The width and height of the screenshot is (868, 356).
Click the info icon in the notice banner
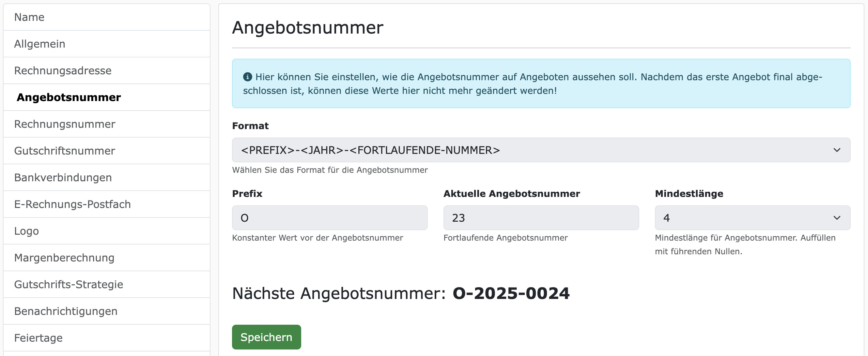[x=247, y=77]
